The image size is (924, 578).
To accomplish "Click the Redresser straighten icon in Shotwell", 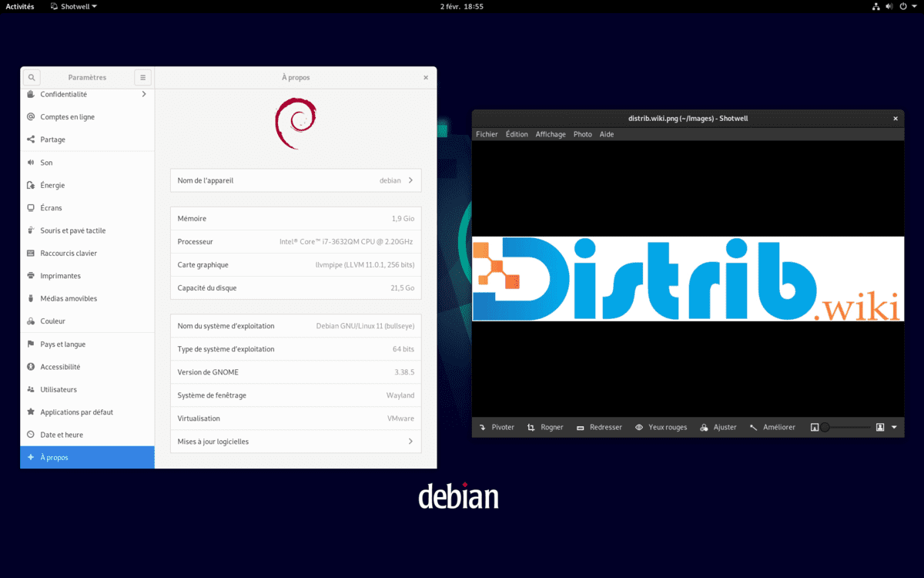I will pyautogui.click(x=581, y=427).
